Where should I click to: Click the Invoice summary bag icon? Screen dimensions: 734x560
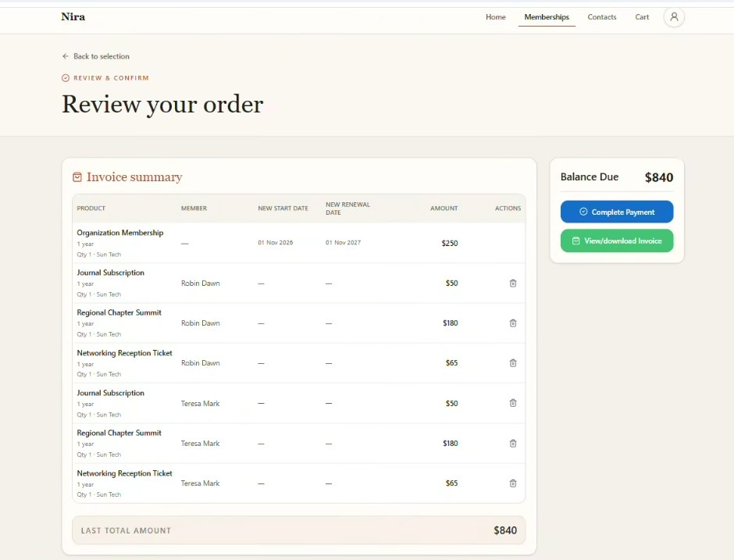[x=77, y=177]
